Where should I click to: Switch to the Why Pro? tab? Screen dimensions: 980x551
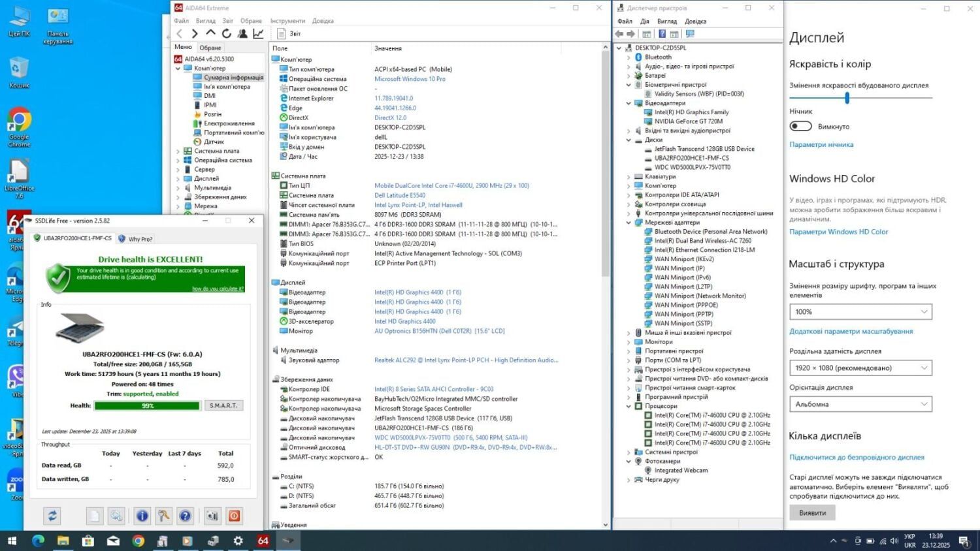point(135,239)
